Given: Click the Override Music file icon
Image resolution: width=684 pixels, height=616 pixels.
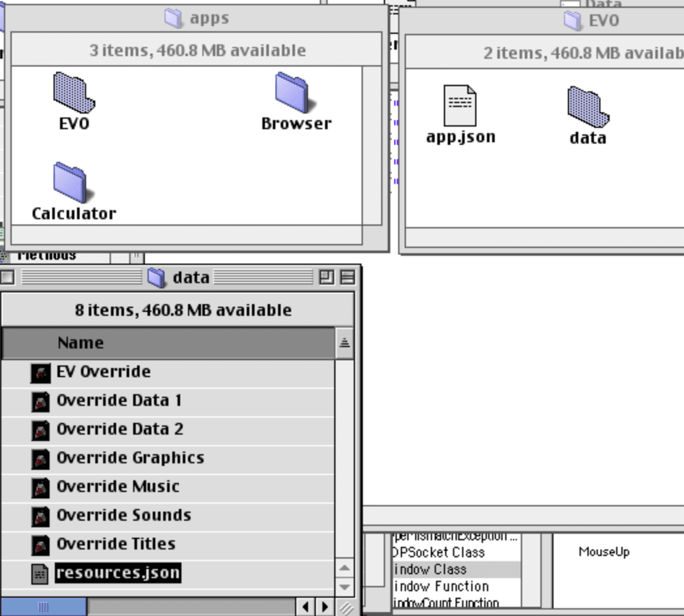Looking at the screenshot, I should [x=40, y=488].
